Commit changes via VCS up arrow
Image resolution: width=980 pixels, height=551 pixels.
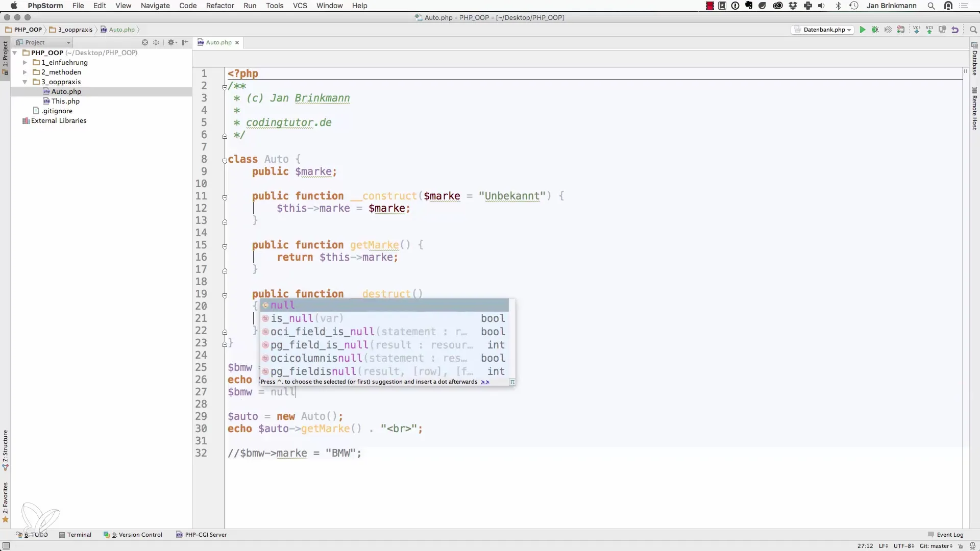pos(930,30)
